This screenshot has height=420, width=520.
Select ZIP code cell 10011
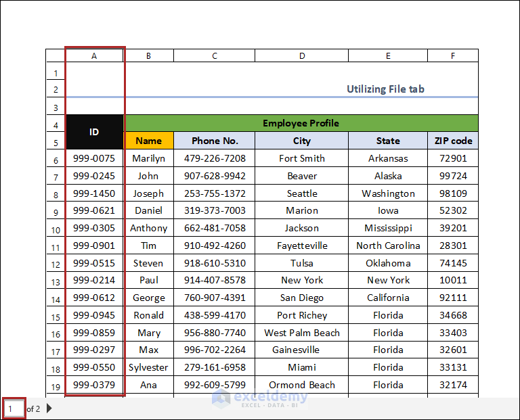click(x=453, y=280)
